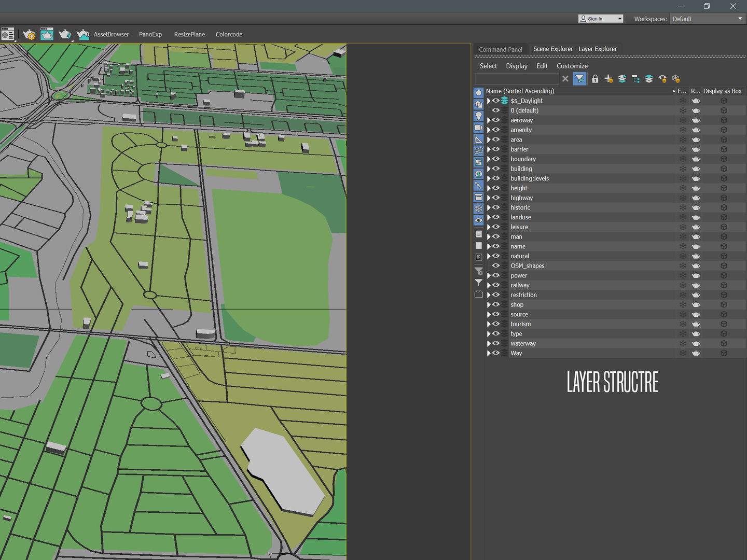The width and height of the screenshot is (747, 560).
Task: Click Freeze All Layers snowflake icon
Action: 676,79
